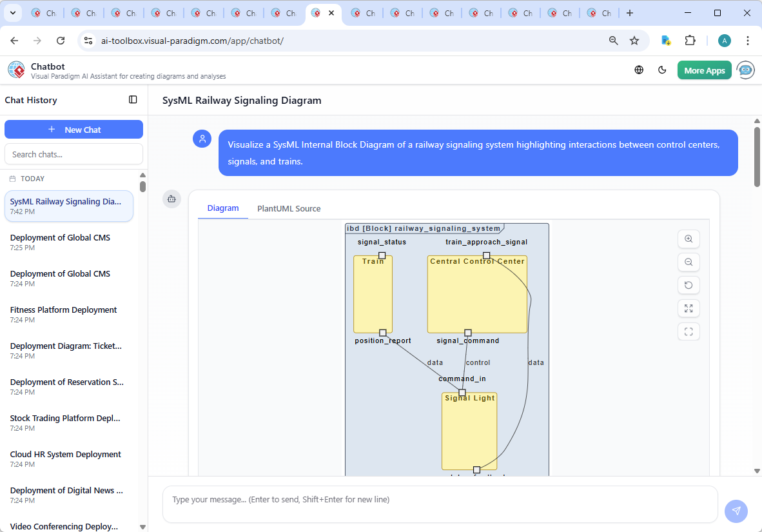Reset the diagram view with the reset icon
Image resolution: width=762 pixels, height=532 pixels.
coord(689,285)
